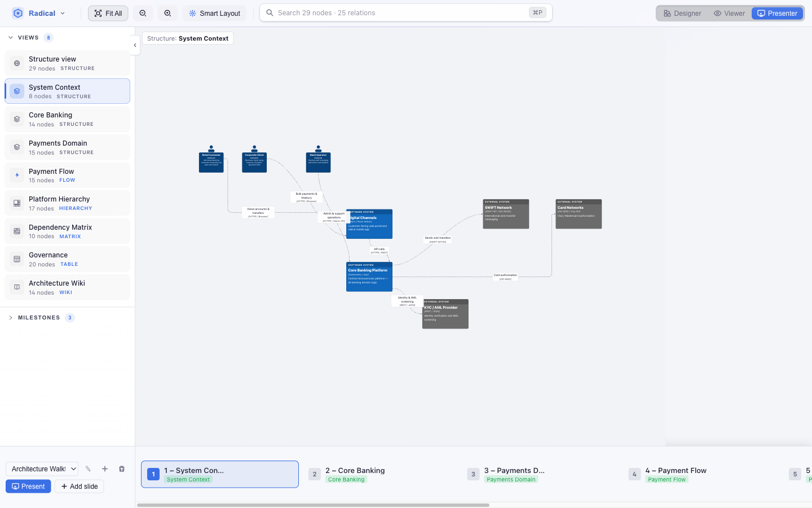Click the Corporate Client person node
This screenshot has width=812, height=508.
point(254,159)
